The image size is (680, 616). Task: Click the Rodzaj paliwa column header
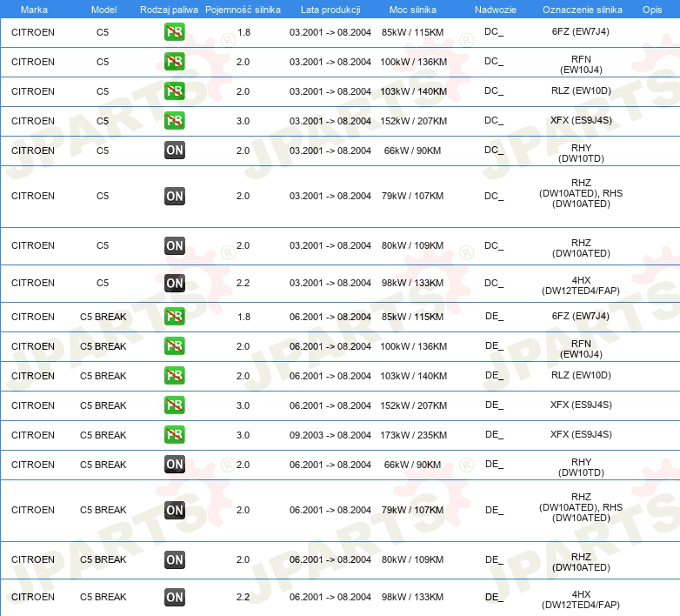(169, 10)
